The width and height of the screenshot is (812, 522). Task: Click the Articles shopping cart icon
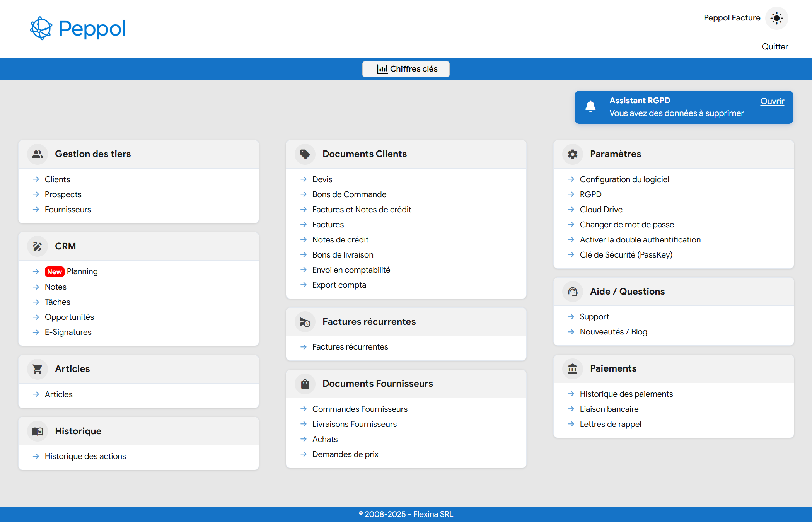(38, 369)
